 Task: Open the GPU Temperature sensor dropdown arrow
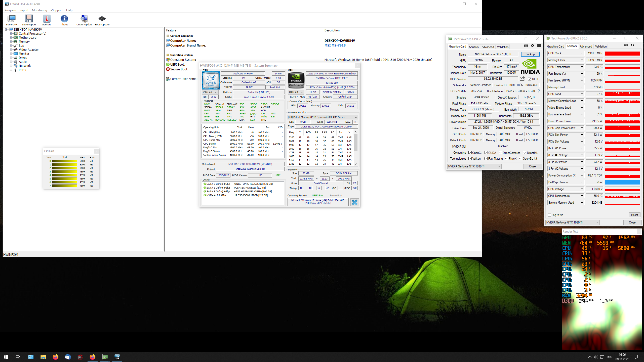click(582, 67)
